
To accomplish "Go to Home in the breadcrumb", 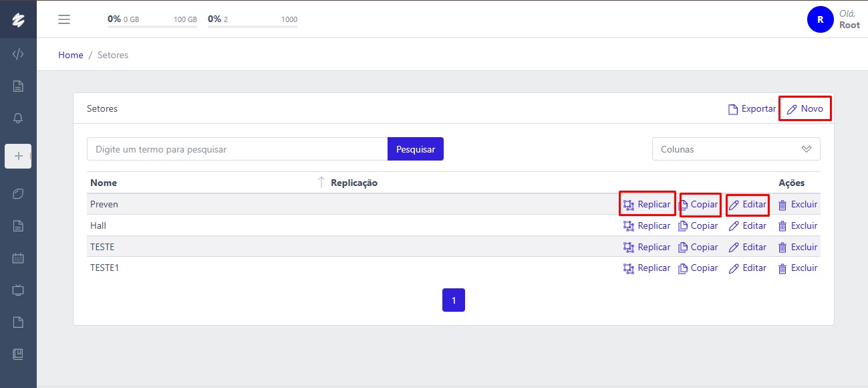I will [x=70, y=56].
